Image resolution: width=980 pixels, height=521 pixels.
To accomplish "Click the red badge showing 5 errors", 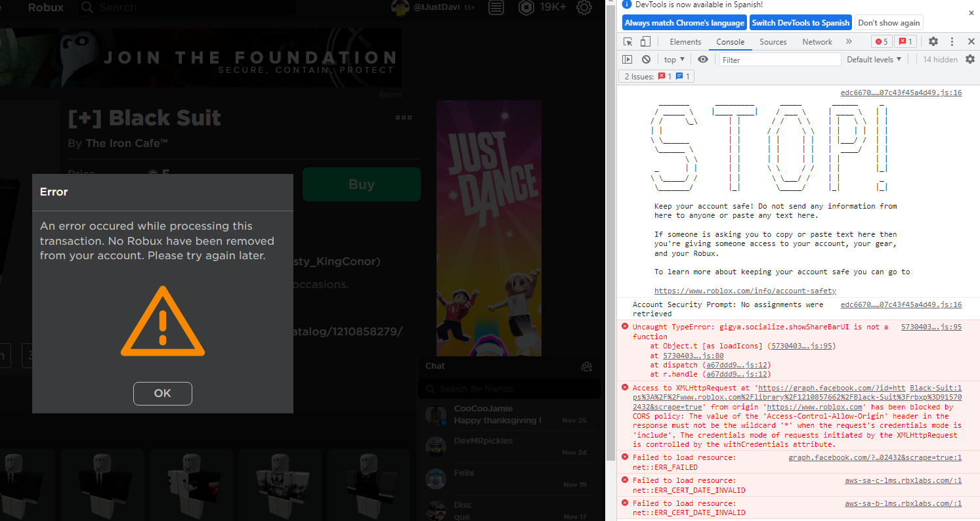I will click(x=882, y=41).
